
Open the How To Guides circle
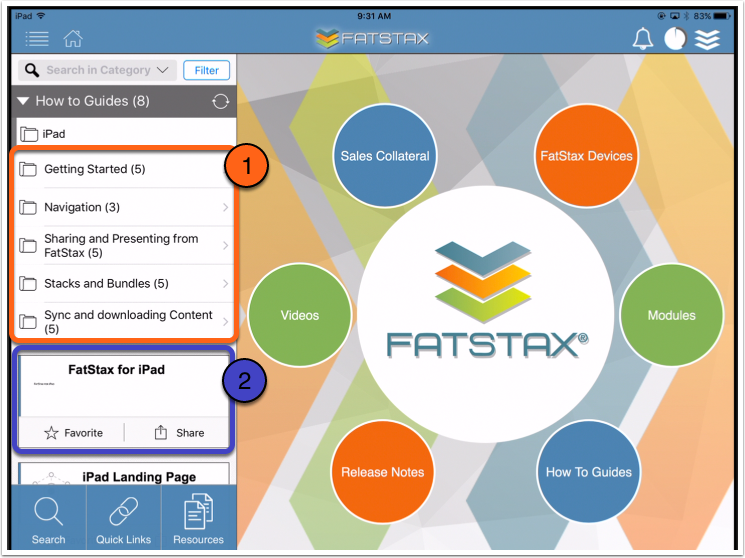pyautogui.click(x=589, y=471)
